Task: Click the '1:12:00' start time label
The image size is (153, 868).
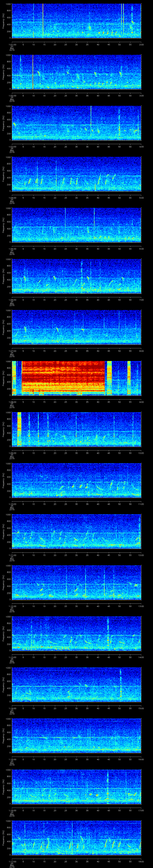Action: [x=12, y=606]
